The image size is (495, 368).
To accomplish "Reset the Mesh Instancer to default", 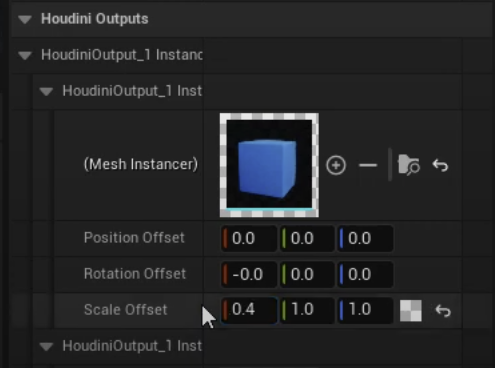I will point(440,165).
